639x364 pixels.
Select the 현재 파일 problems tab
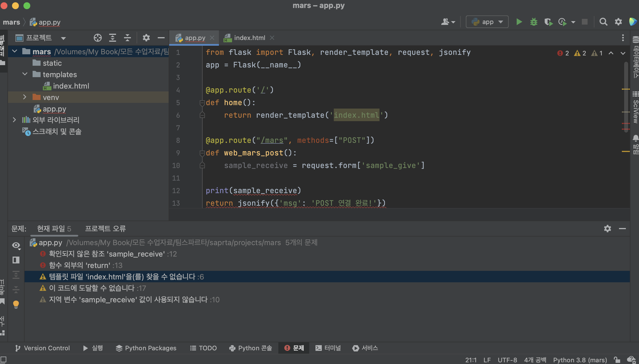point(54,229)
